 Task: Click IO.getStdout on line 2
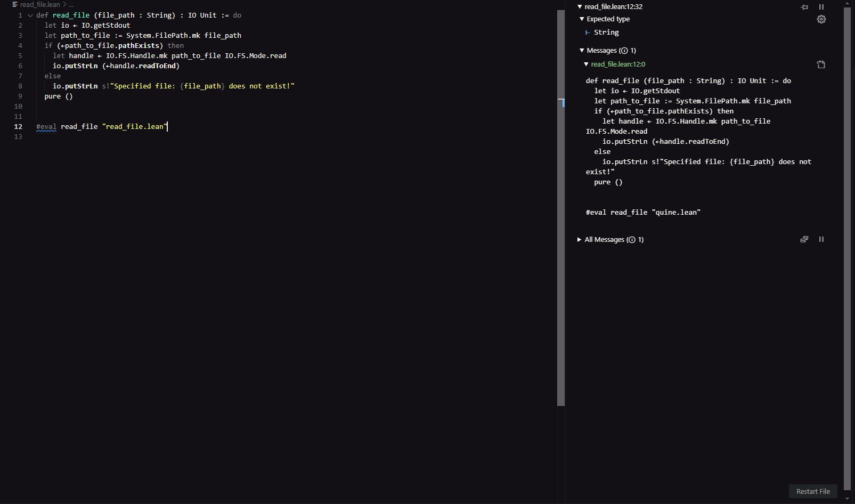pyautogui.click(x=106, y=26)
